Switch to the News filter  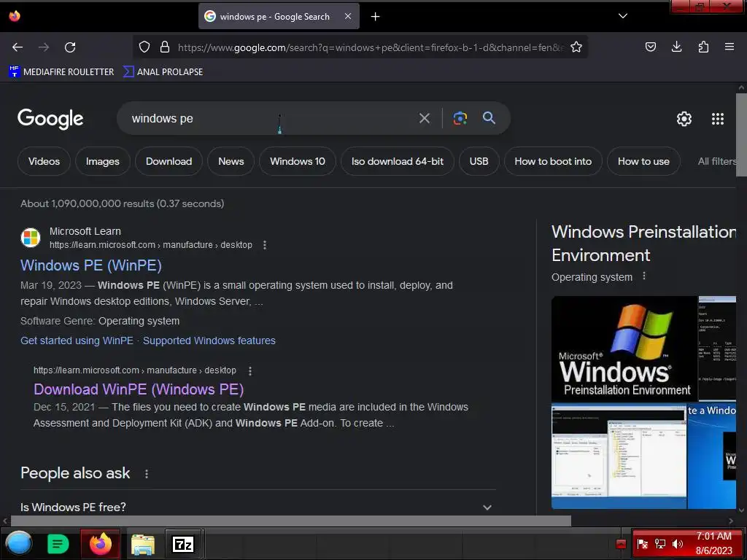coord(231,161)
